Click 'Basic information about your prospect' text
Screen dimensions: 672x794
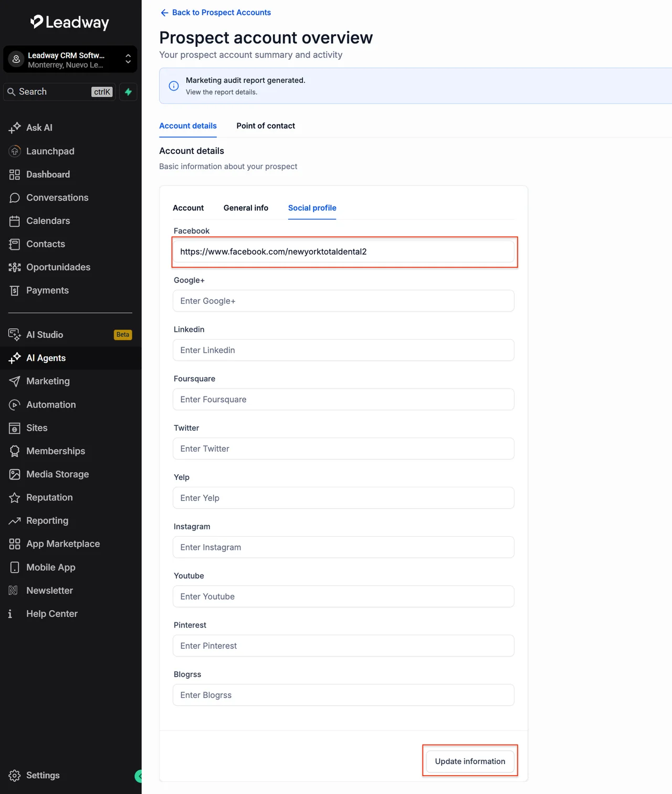pyautogui.click(x=228, y=166)
